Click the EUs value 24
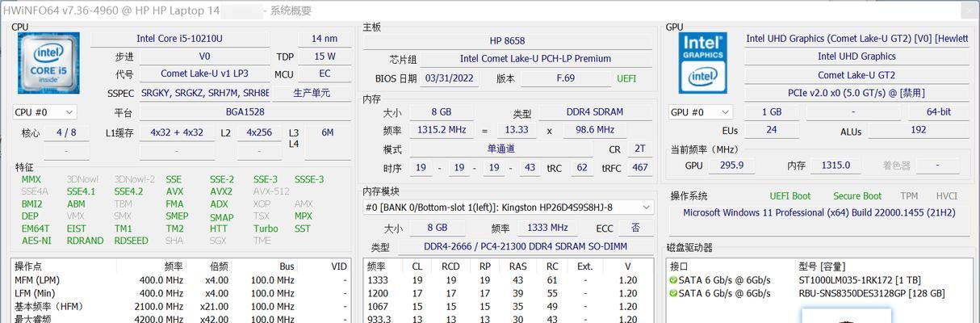 [x=772, y=130]
